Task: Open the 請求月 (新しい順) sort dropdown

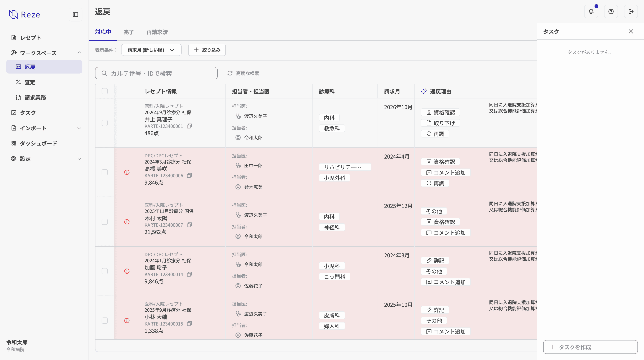Action: coord(151,50)
